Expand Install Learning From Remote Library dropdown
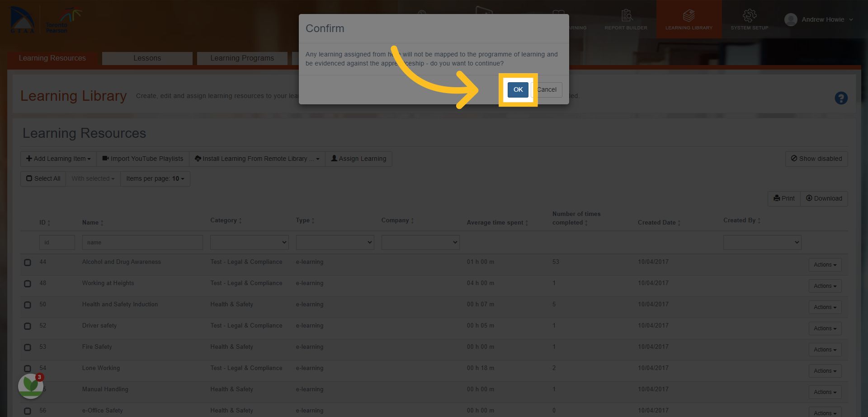The height and width of the screenshot is (417, 868). coord(257,159)
